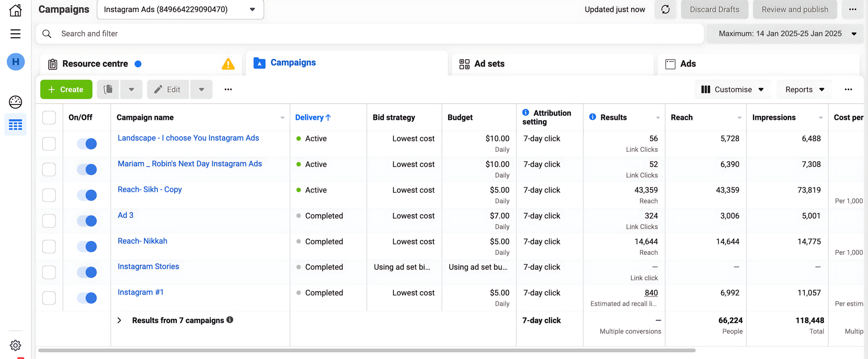Open the hamburger menu icon
Image resolution: width=868 pixels, height=359 pixels.
click(x=15, y=34)
